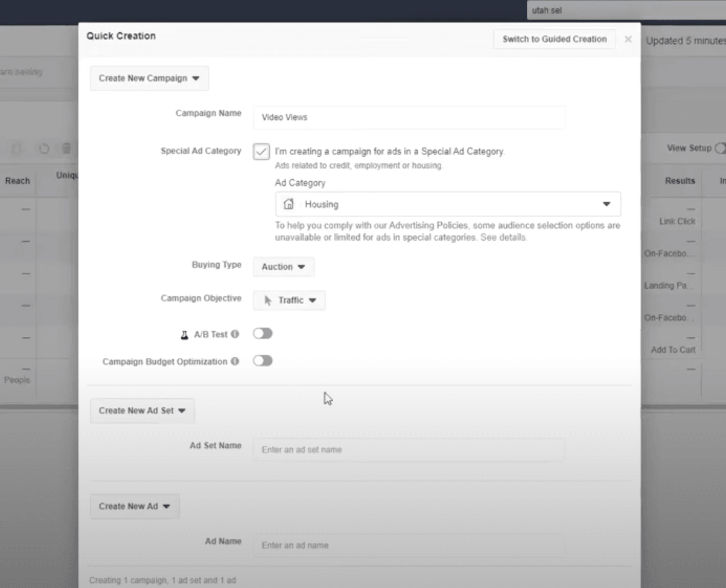Click the Reach column header behind dialog
This screenshot has width=726, height=588.
click(x=17, y=181)
